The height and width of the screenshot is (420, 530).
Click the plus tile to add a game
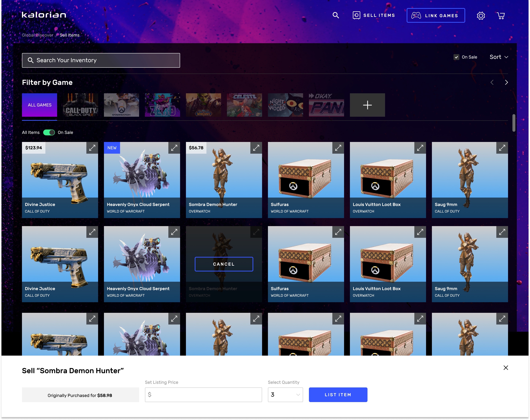[367, 105]
